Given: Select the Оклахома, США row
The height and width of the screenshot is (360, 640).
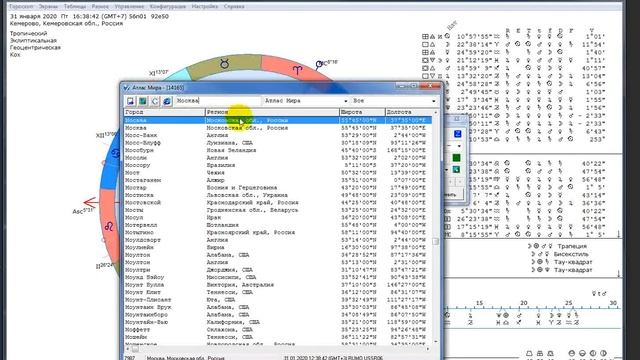Looking at the screenshot, I should [278, 329].
